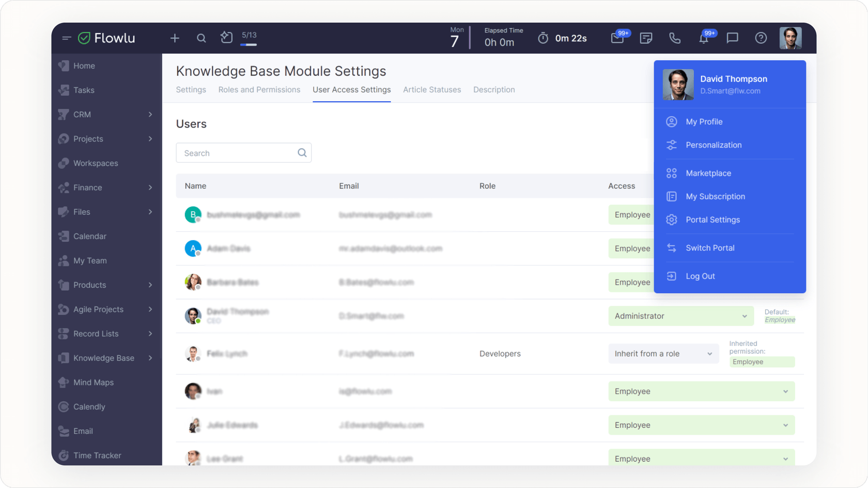Select Time Tracker in the sidebar
The image size is (868, 488).
click(97, 455)
